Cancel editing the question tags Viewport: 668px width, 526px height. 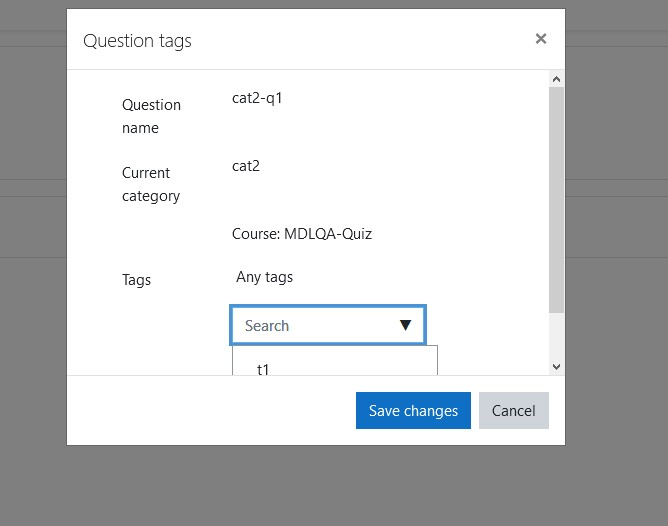tap(514, 411)
